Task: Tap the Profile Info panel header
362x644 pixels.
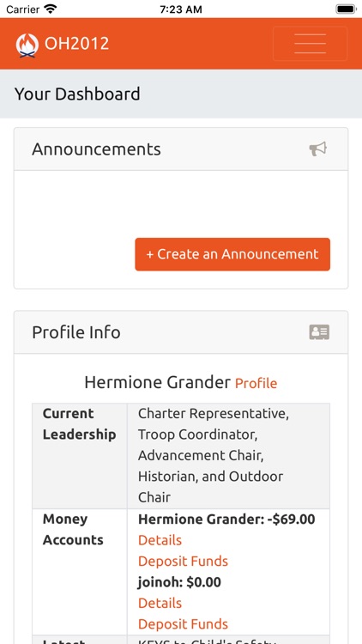Action: pyautogui.click(x=181, y=332)
